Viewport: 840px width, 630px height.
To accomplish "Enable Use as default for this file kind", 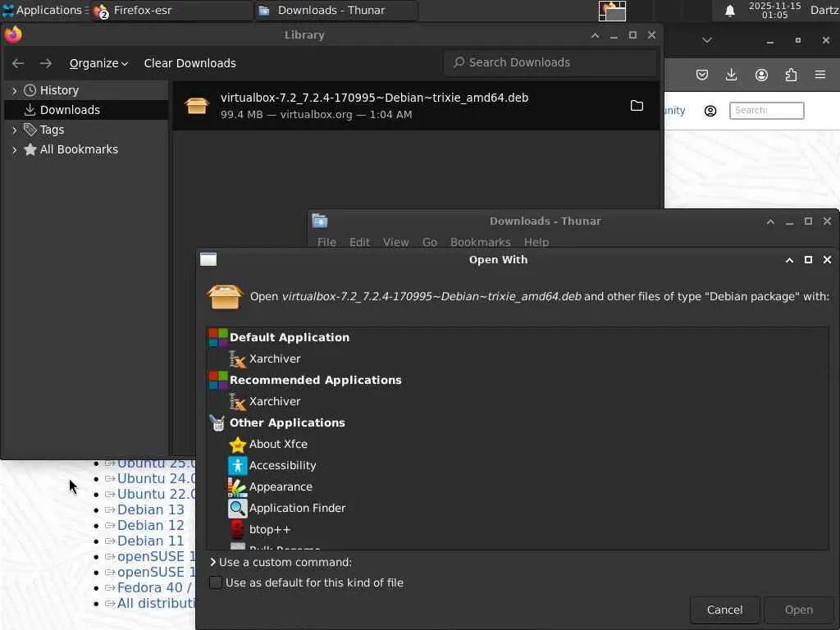I will click(x=216, y=582).
